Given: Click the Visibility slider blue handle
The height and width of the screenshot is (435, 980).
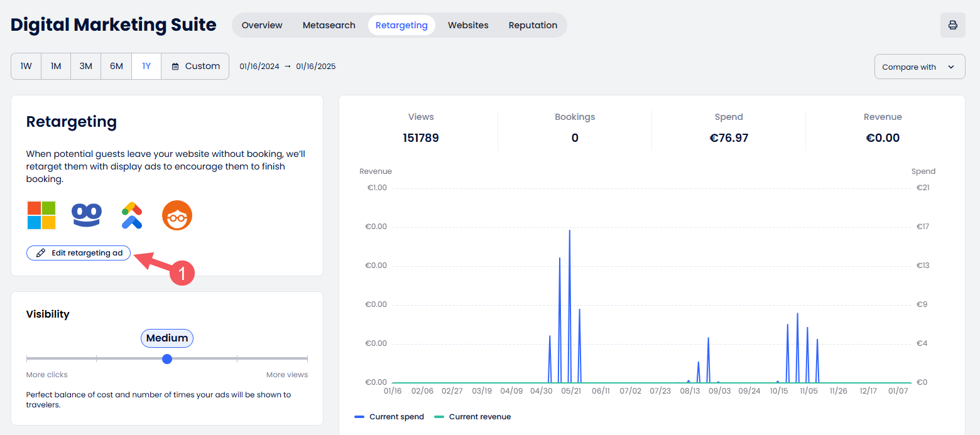Looking at the screenshot, I should (x=167, y=359).
